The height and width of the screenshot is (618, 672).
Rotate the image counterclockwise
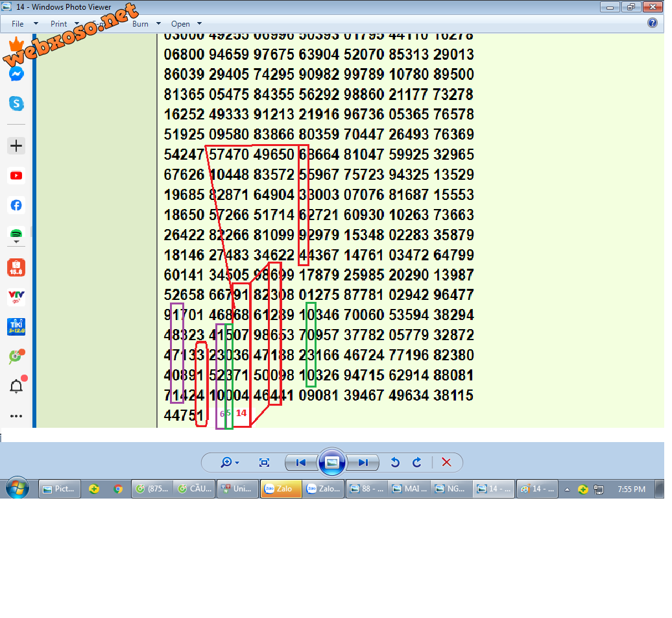(394, 462)
